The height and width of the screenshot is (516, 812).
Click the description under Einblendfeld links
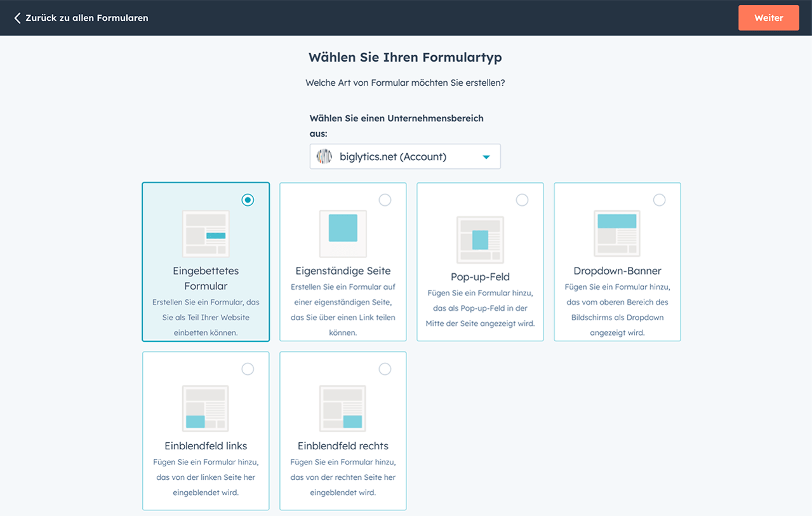[x=206, y=477]
